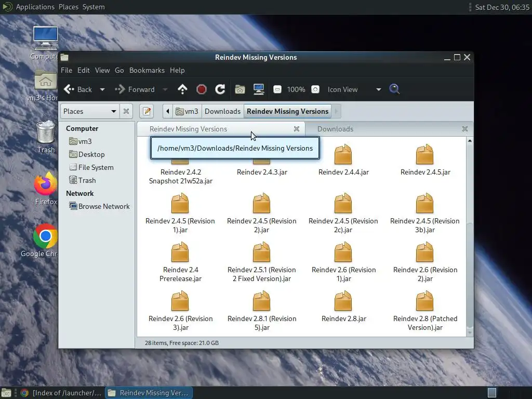
Task: Select Reindev 2.8 (Patched Version).jar icon
Action: tap(425, 301)
